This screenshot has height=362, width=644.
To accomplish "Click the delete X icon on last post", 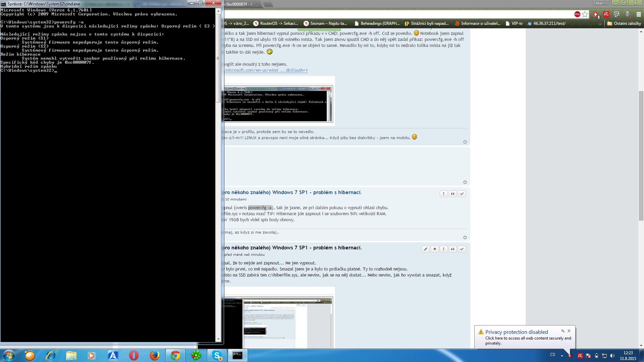I will click(434, 249).
